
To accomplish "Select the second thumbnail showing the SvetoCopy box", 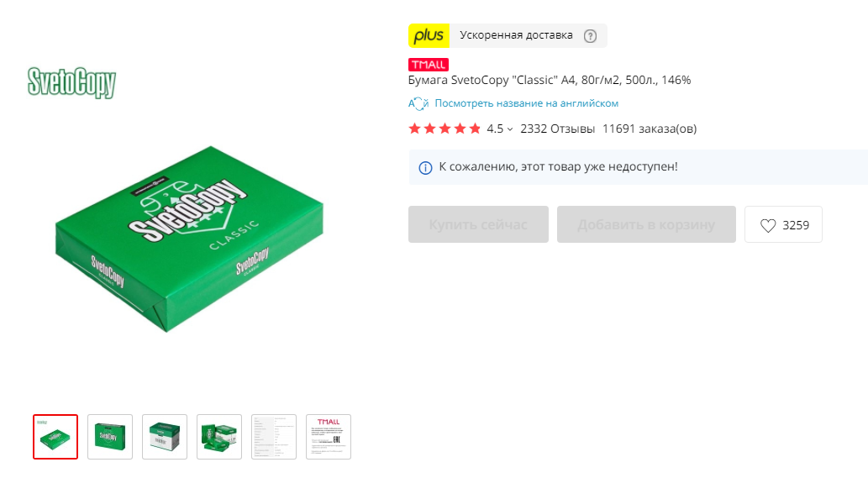I will point(110,437).
